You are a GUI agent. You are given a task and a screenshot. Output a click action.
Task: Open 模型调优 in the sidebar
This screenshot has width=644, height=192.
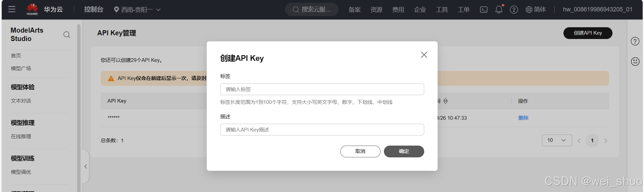click(x=21, y=172)
